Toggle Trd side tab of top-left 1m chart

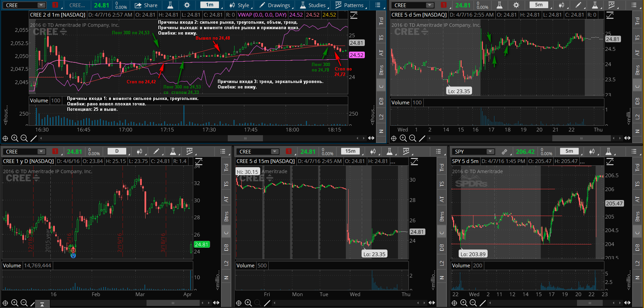click(381, 21)
